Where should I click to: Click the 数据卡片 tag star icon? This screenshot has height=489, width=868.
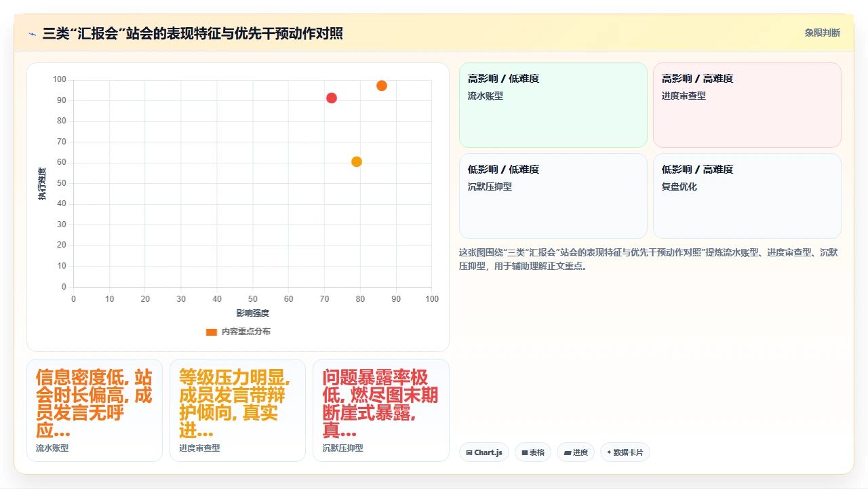[609, 452]
